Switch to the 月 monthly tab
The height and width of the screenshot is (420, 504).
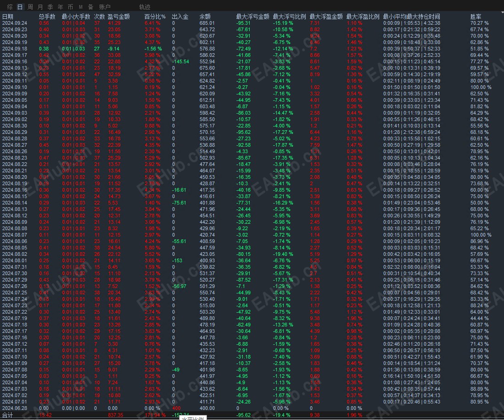(40, 7)
